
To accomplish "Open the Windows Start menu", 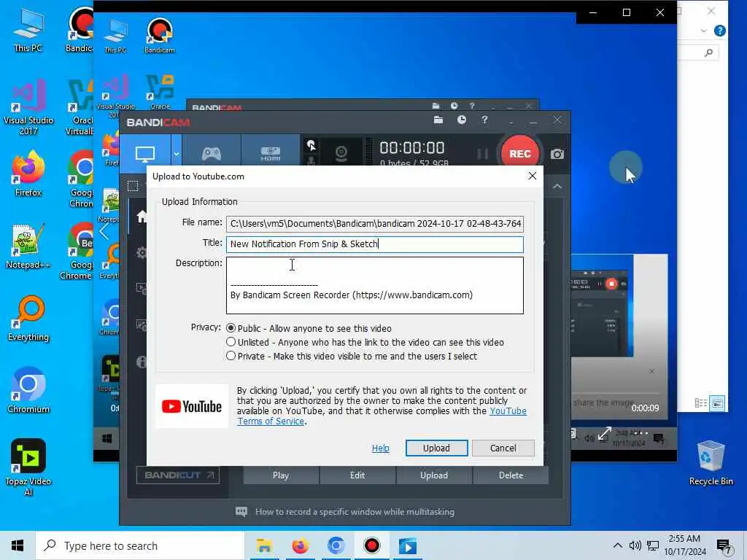I will click(x=18, y=545).
